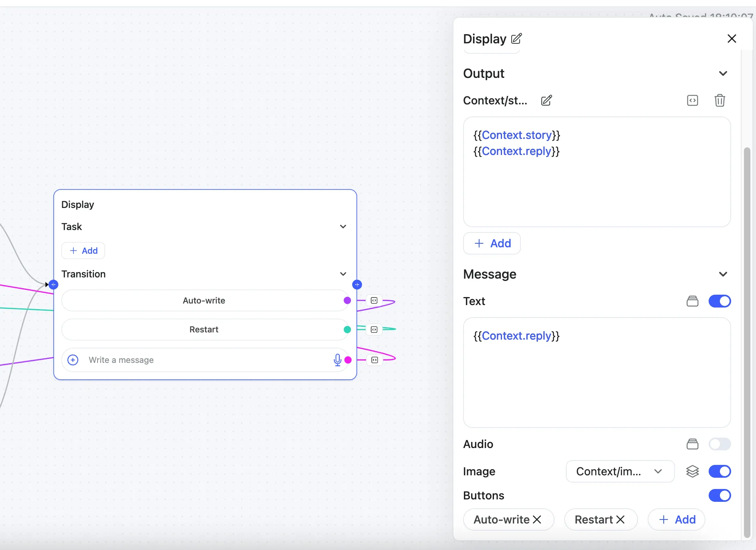Add a new button via Add under Buttons
Viewport: 756px width, 550px height.
pos(677,519)
